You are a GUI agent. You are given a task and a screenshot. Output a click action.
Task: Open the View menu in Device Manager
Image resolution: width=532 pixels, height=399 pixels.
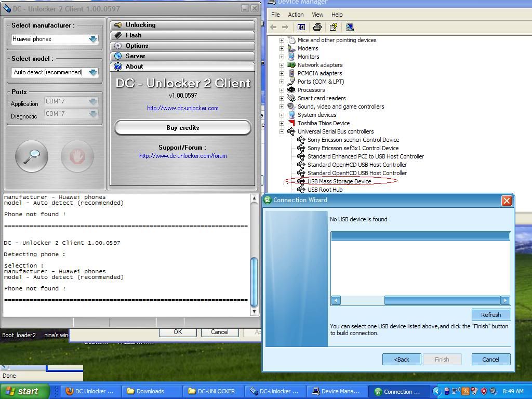(317, 15)
